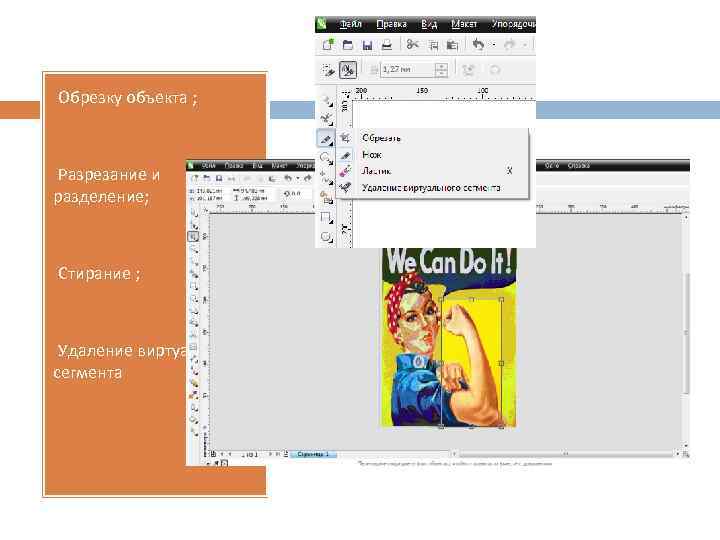Image resolution: width=720 pixels, height=540 pixels.
Task: Select the Zoom tool below the knife tool
Action: pos(326,159)
